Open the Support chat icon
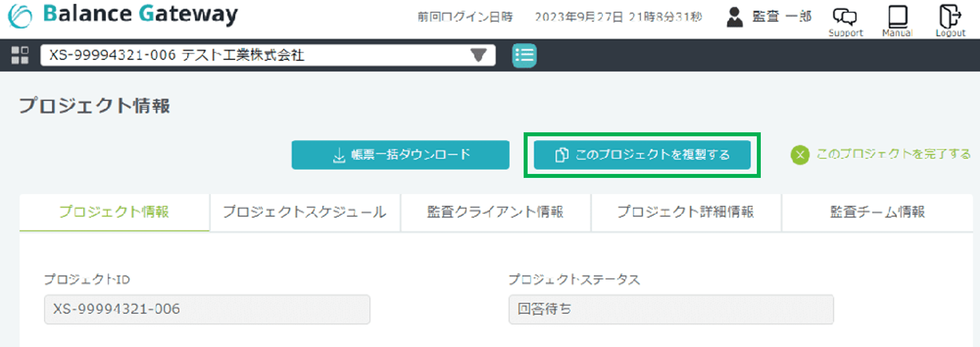980x347 pixels. (x=845, y=17)
